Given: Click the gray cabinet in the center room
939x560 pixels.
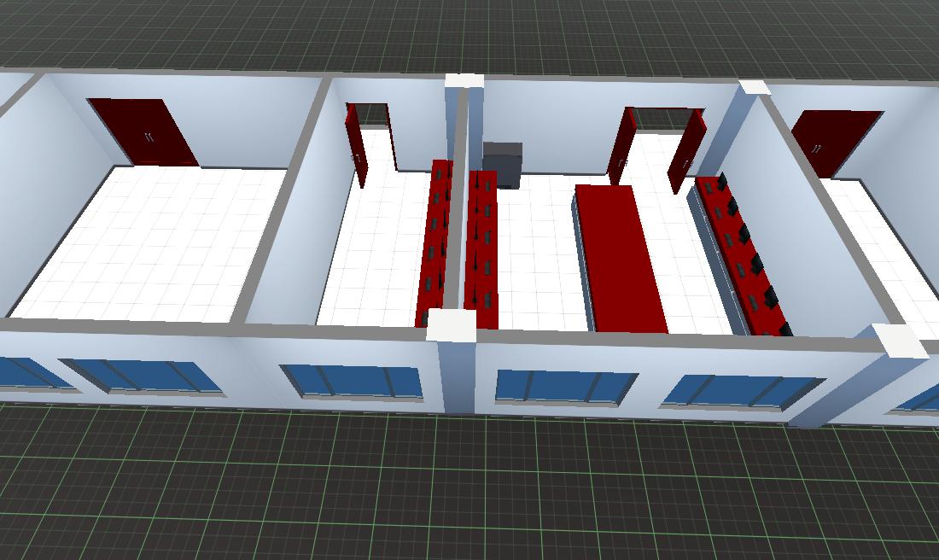Looking at the screenshot, I should 501,164.
